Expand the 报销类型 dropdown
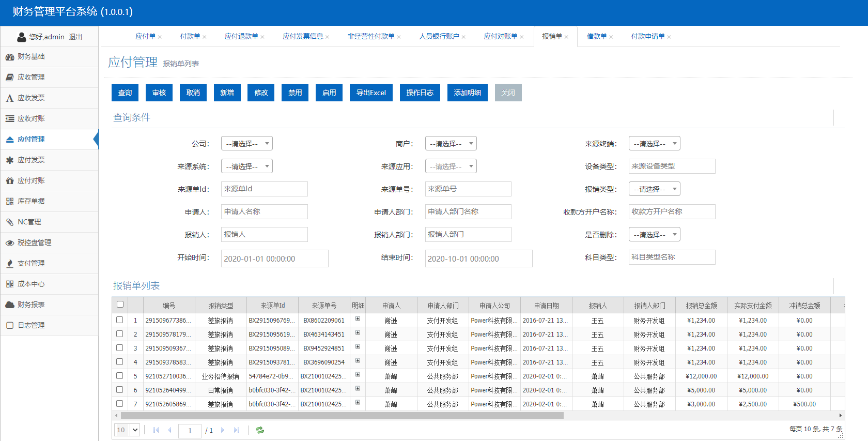 click(654, 189)
